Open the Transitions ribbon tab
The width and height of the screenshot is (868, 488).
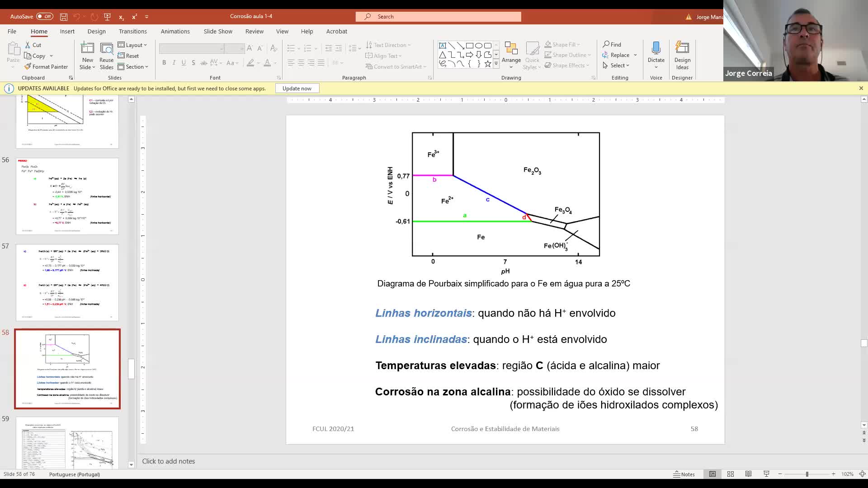pos(132,31)
